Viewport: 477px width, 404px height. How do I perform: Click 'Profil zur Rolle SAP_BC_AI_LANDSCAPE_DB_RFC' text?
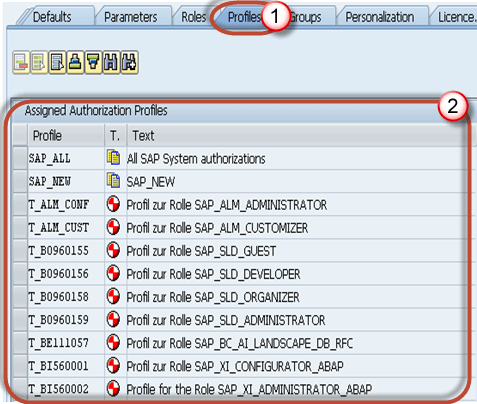[x=240, y=343]
